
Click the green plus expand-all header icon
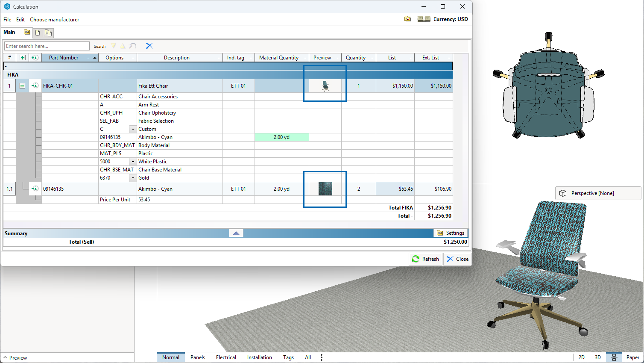pos(22,58)
